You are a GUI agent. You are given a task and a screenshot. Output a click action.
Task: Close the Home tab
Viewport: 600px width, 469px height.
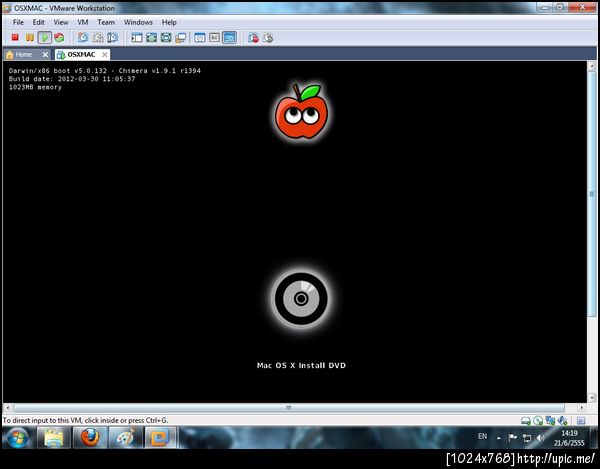tap(45, 55)
